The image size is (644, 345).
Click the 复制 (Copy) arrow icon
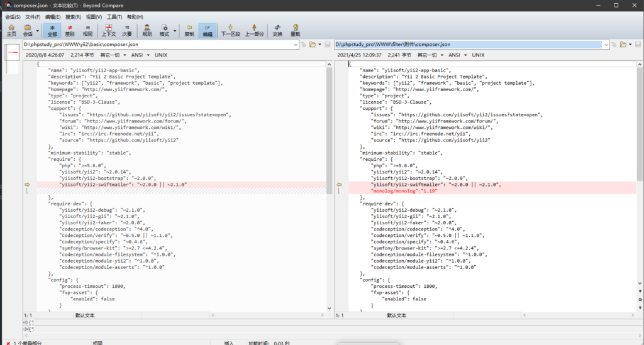(189, 30)
